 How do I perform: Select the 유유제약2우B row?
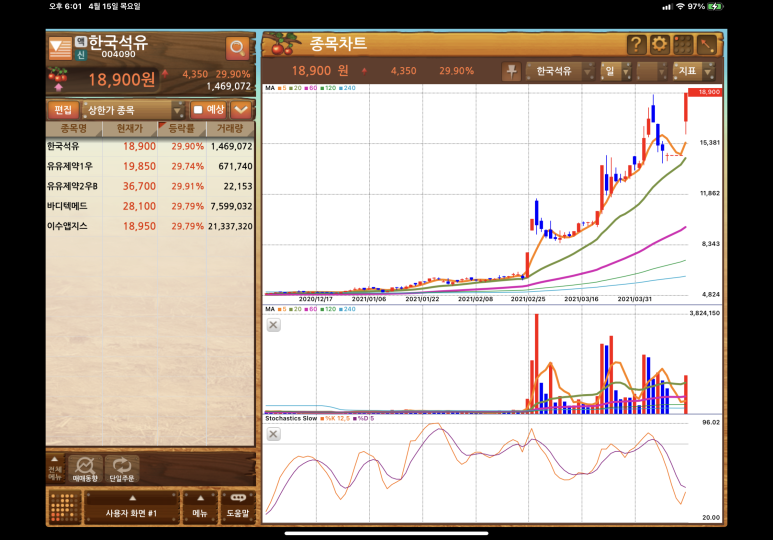pos(150,186)
